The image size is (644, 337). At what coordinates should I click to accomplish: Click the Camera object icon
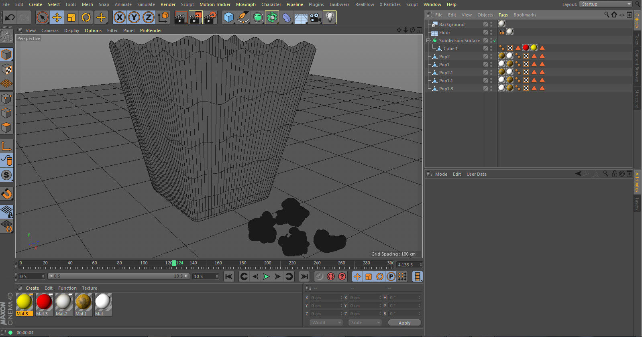point(315,17)
